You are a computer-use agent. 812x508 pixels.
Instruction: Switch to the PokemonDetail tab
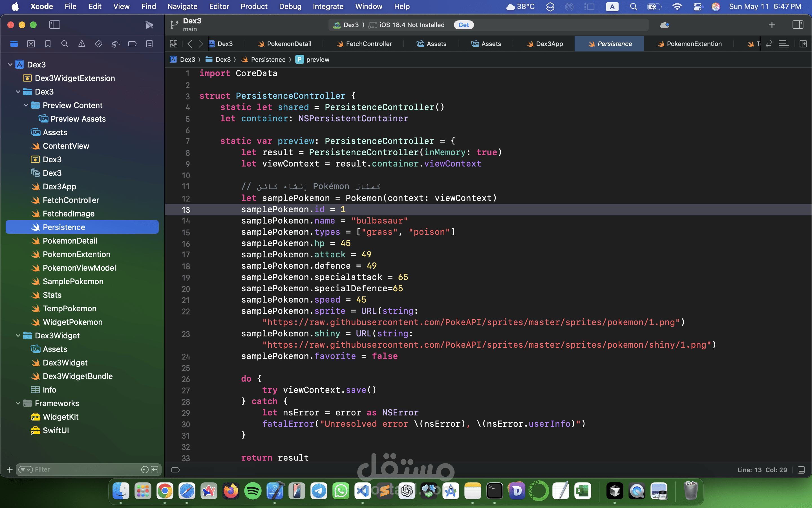[284, 44]
